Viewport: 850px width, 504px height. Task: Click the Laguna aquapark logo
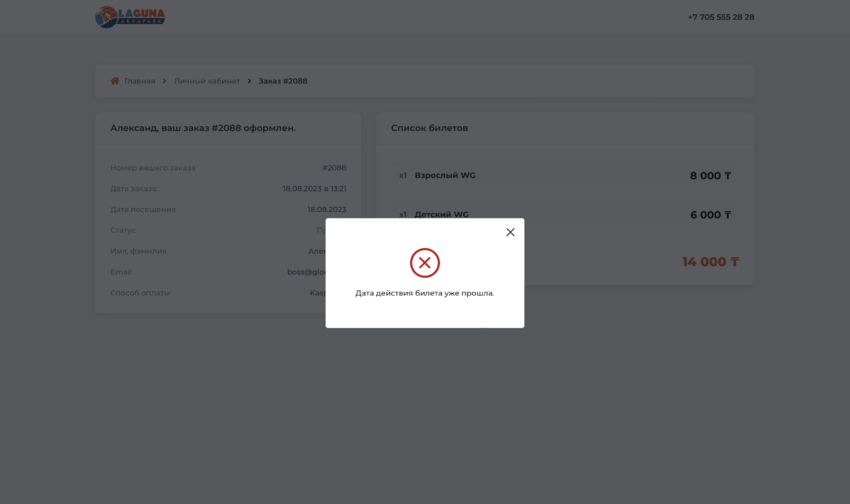coord(130,17)
